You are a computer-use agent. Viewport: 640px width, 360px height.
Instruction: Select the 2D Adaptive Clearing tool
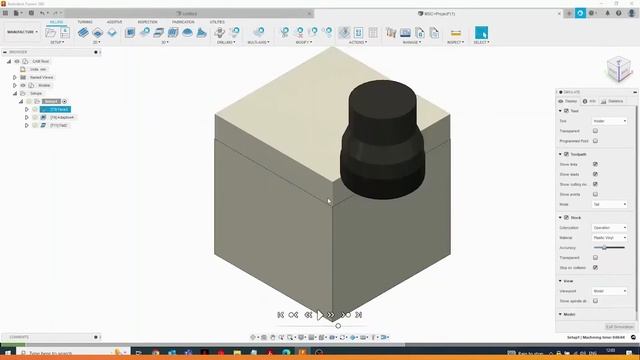click(83, 32)
